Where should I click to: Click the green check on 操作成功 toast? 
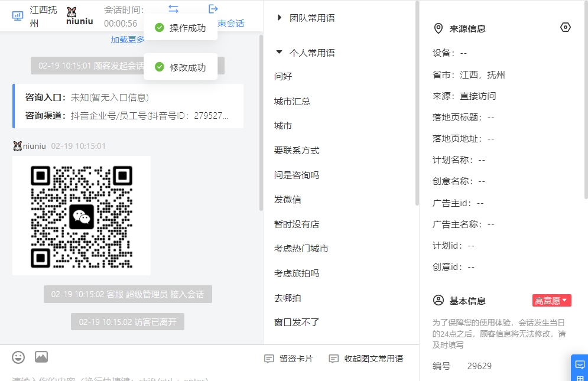(x=160, y=27)
